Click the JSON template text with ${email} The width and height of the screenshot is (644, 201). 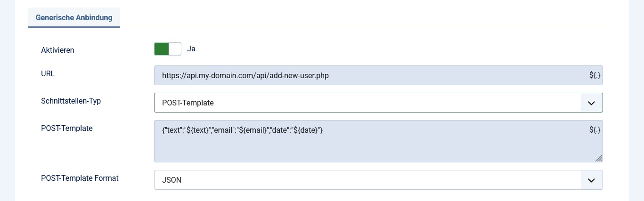pos(242,130)
